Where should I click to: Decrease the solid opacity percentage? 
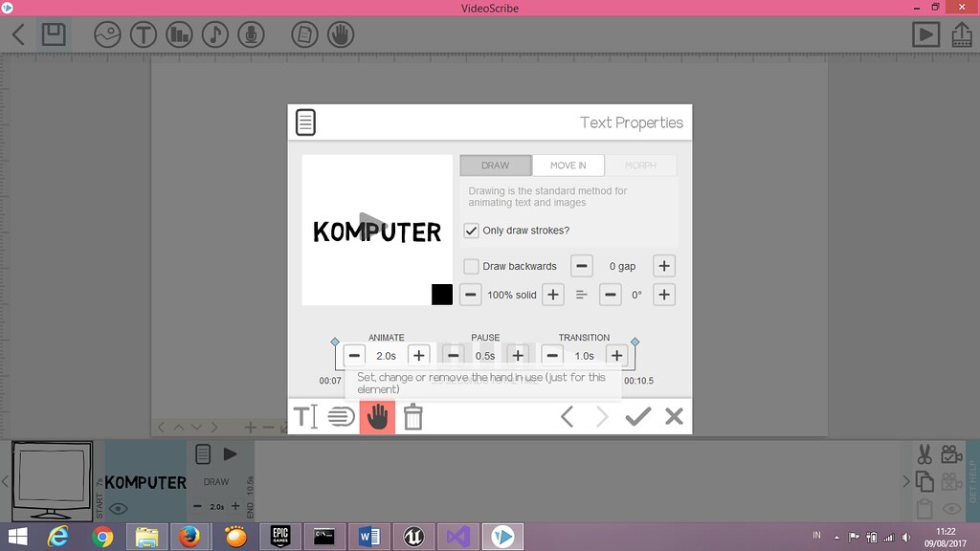point(471,295)
